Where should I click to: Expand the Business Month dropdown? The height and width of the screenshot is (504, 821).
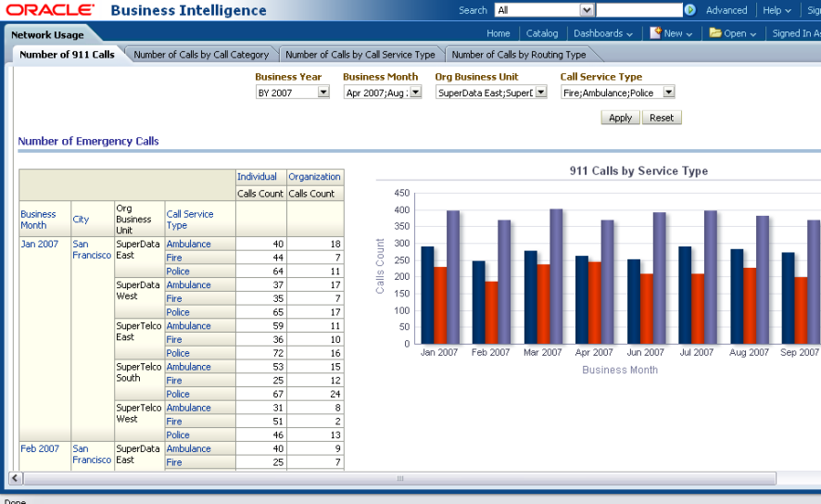[415, 93]
